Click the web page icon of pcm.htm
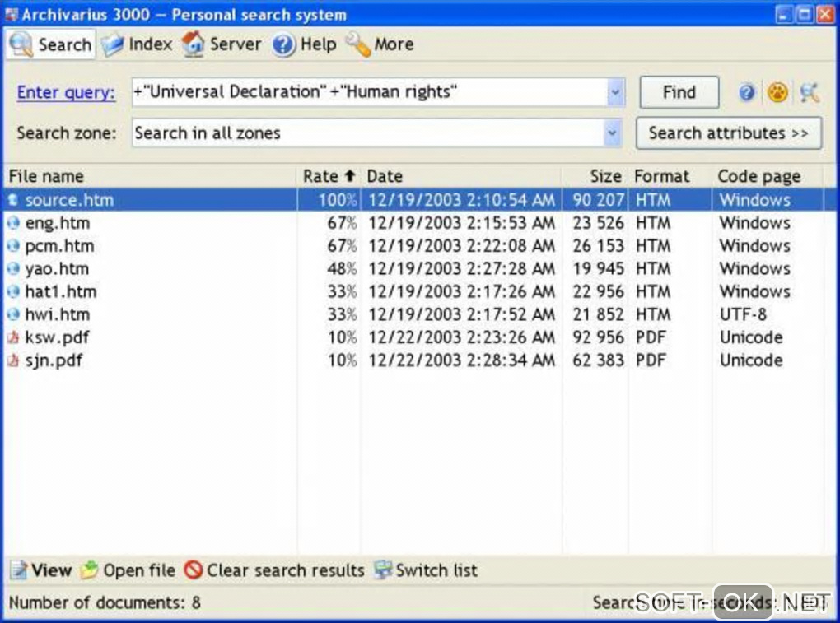 (x=13, y=246)
